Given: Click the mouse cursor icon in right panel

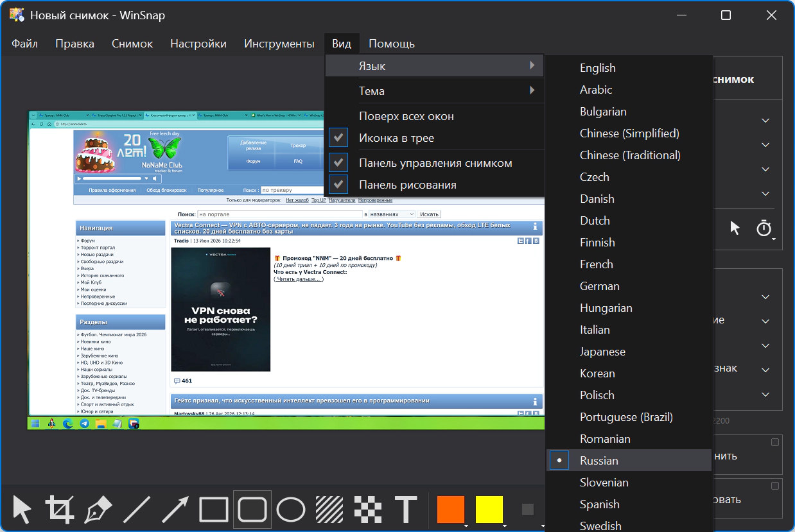Looking at the screenshot, I should point(735,227).
